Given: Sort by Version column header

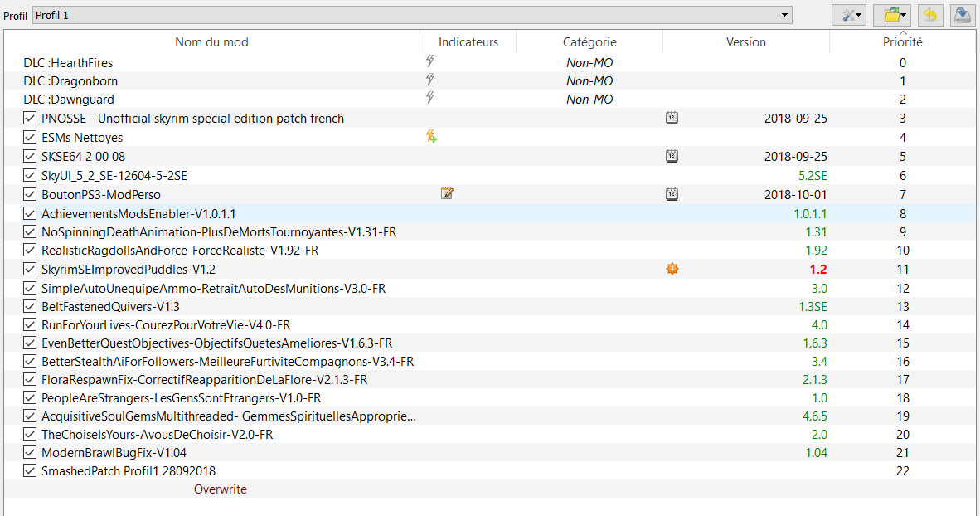Looking at the screenshot, I should tap(745, 42).
